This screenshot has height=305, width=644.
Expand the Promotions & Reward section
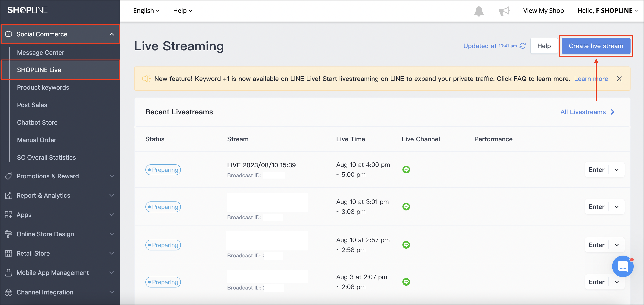coord(112,176)
